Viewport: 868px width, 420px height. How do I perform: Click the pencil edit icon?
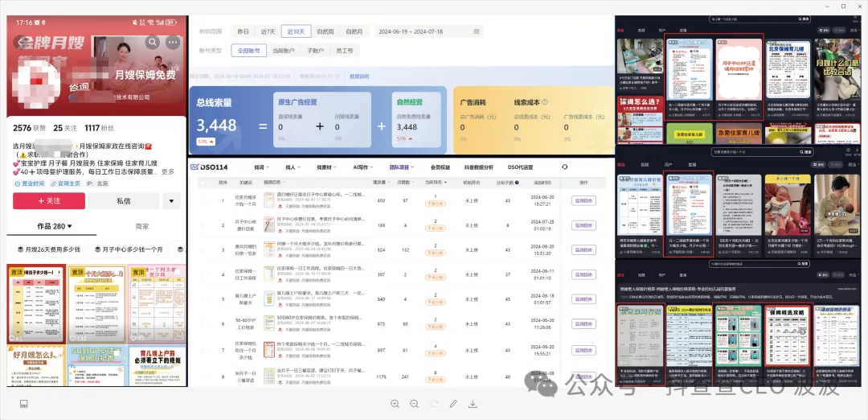(453, 404)
